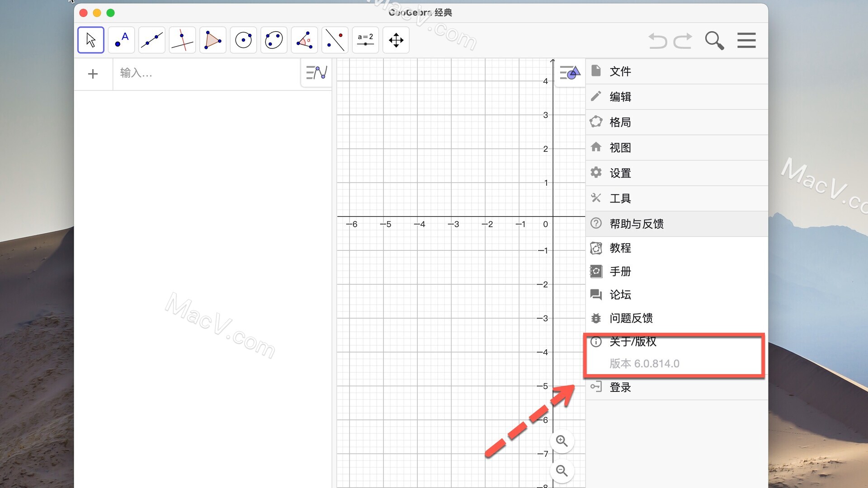The height and width of the screenshot is (488, 868).
Task: Select the Angle tool
Action: click(304, 40)
